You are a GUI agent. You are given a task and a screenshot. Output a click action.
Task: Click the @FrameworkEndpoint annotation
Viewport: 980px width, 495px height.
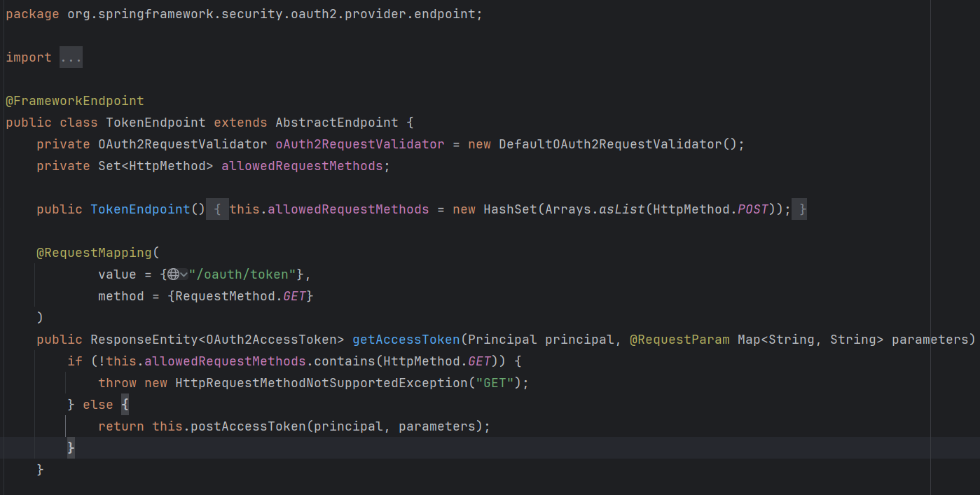75,101
